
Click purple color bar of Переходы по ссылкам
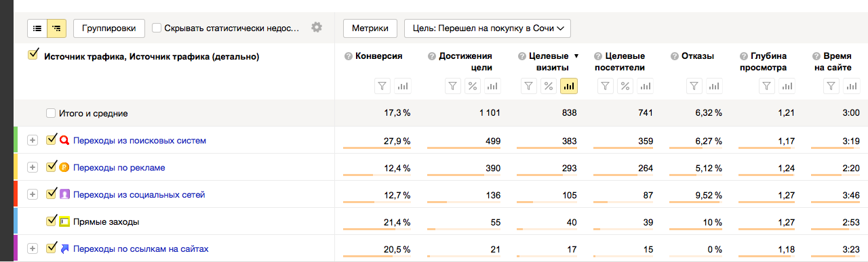(x=16, y=248)
